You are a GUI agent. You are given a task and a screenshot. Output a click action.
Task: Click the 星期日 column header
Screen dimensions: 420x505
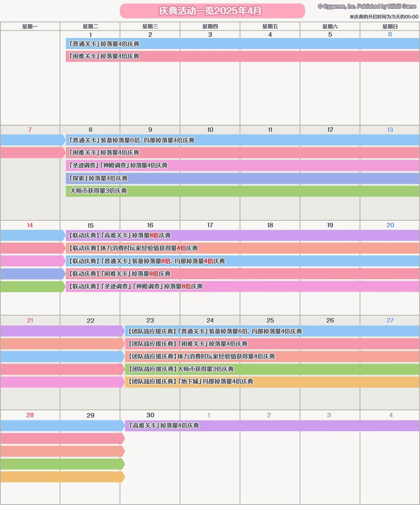390,26
